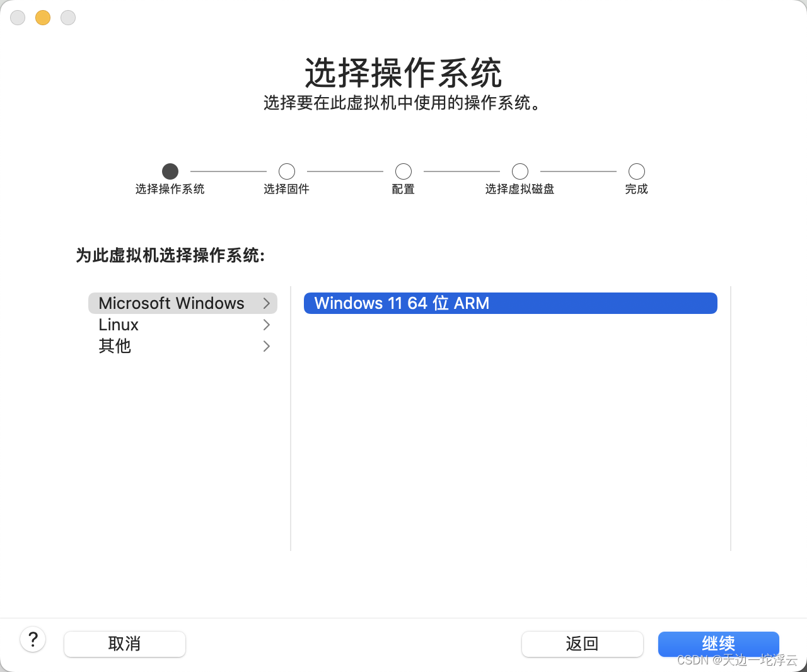Screen dimensions: 807x672
Task: Click the 选择虚拟磁盘 step label
Action: click(520, 189)
